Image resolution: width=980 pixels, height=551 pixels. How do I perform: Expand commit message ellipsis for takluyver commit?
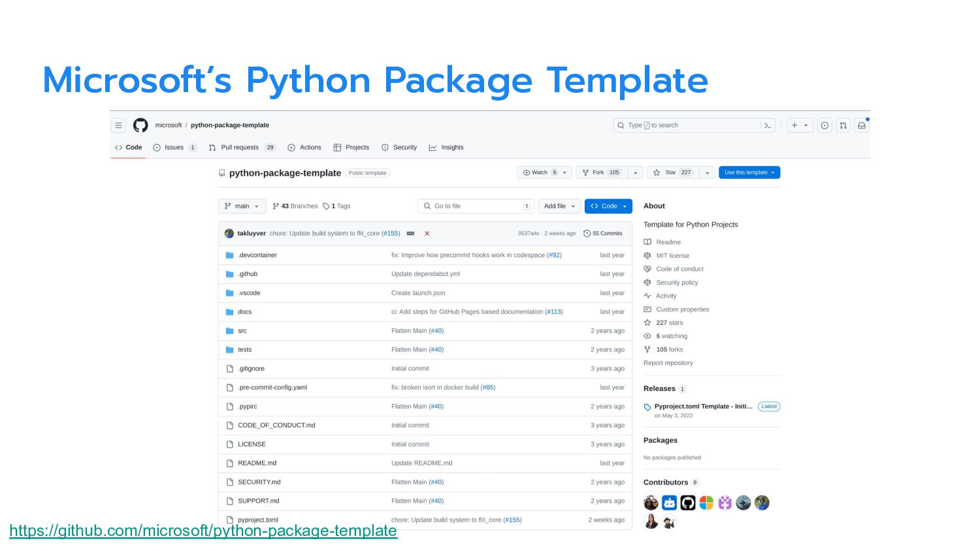[410, 233]
